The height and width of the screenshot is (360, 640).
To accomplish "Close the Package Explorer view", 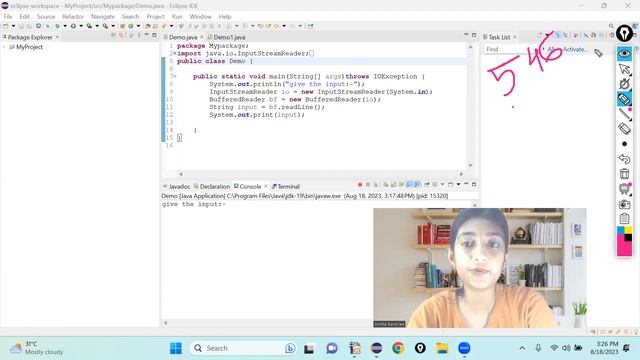I will click(x=57, y=37).
